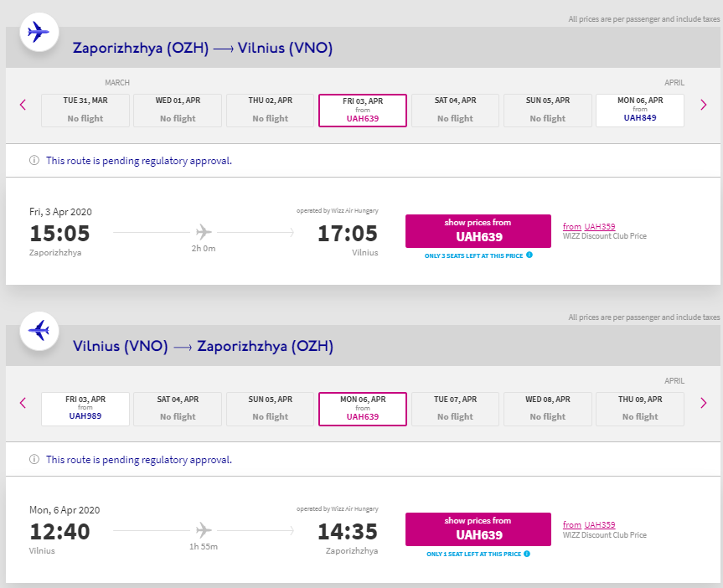Click info icon beside outbound regulatory approval notice
Viewport: 723px width, 588px height.
(x=34, y=161)
